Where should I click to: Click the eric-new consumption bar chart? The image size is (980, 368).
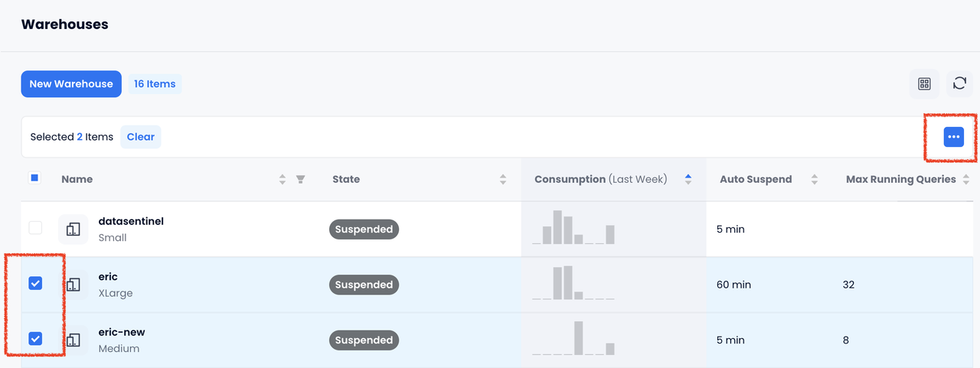click(x=574, y=339)
